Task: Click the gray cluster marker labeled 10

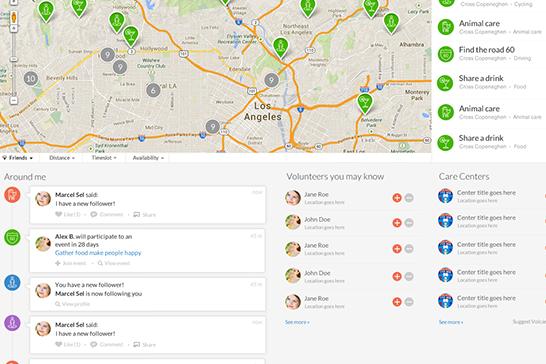Action: tap(31, 79)
